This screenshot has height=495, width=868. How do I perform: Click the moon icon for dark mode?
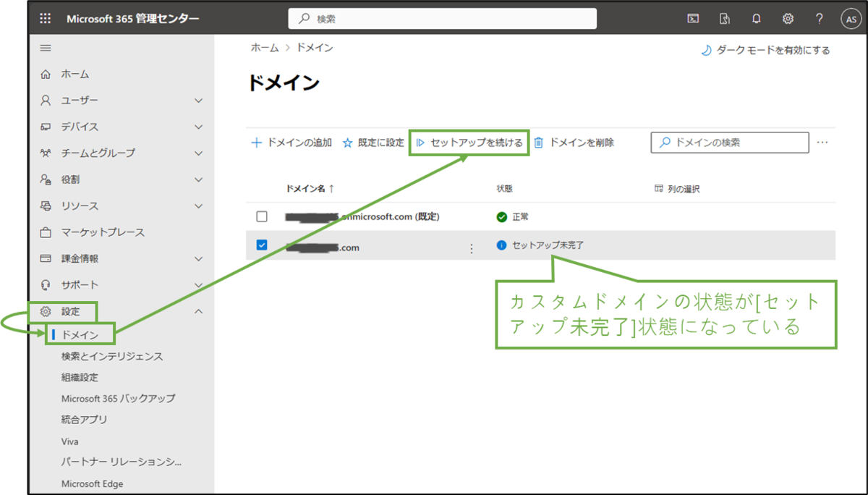click(706, 51)
